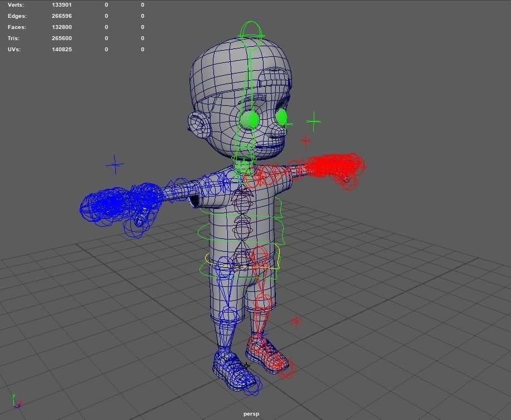Pick the green cross eye-aim locator
The height and width of the screenshot is (420, 511).
pyautogui.click(x=314, y=121)
